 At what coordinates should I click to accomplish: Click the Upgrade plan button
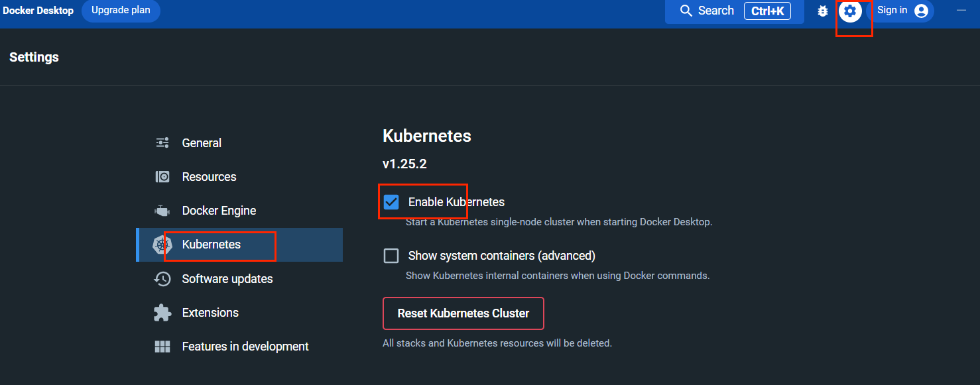coord(121,11)
